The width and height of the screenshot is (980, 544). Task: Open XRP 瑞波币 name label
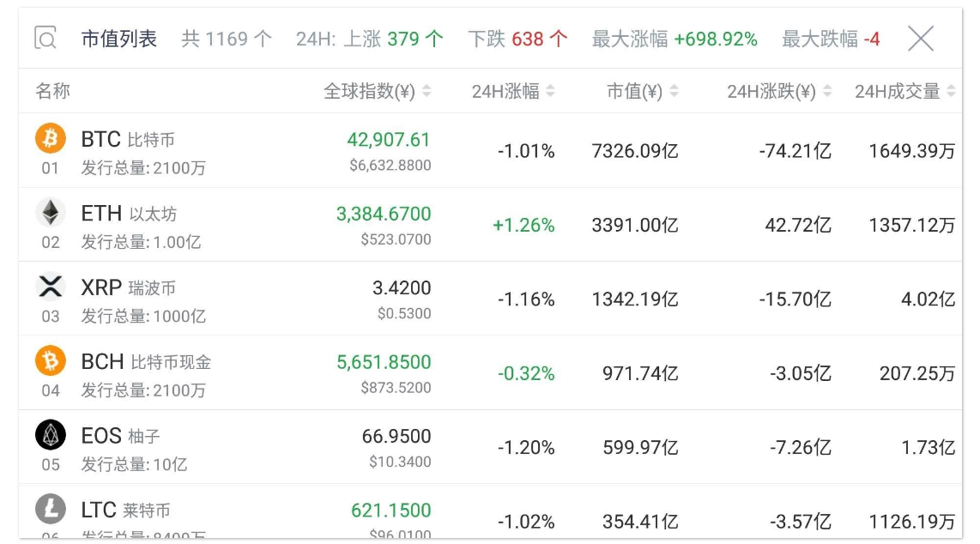[x=129, y=287]
